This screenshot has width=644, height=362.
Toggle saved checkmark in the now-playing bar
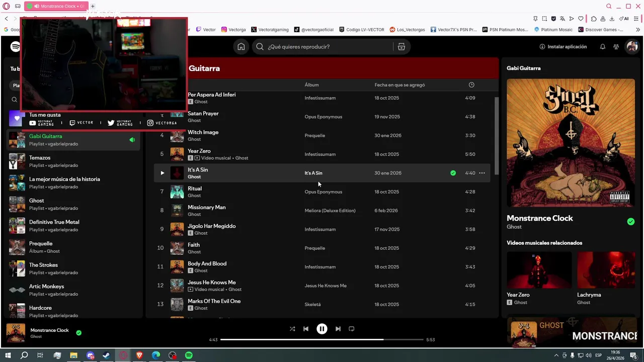79,333
